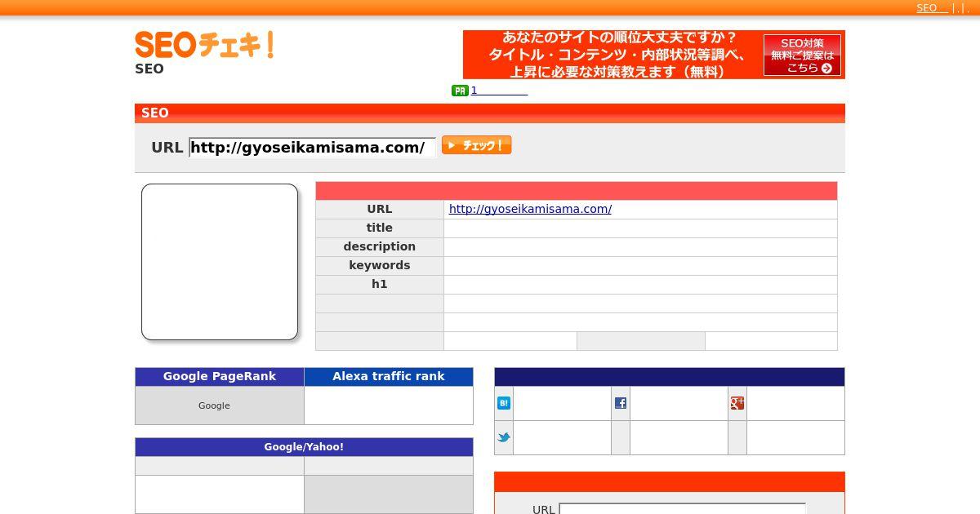980x514 pixels.
Task: Click the Google+ icon
Action: [737, 403]
